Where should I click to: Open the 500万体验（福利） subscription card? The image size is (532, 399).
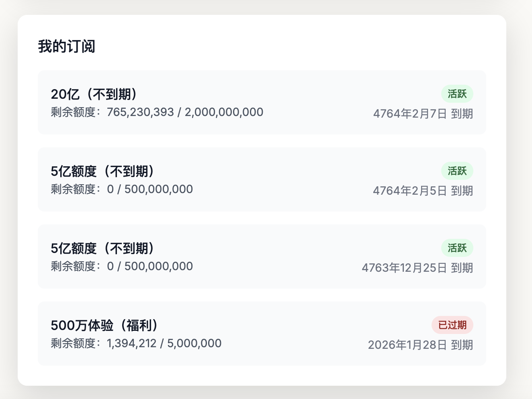click(x=262, y=334)
